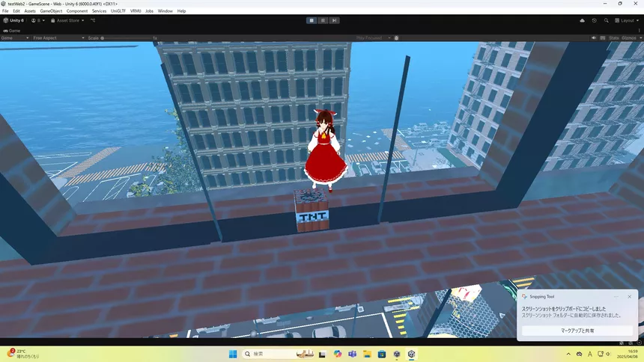Toggle the Stats overlay

[613, 37]
